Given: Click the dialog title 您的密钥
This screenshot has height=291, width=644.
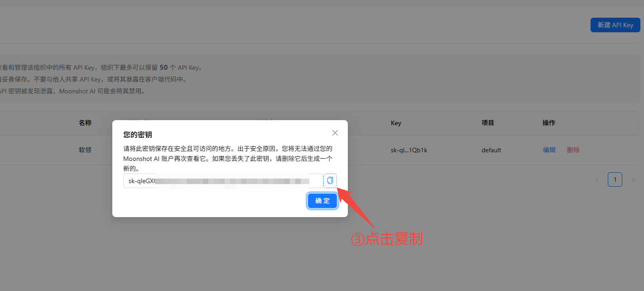Looking at the screenshot, I should point(137,135).
